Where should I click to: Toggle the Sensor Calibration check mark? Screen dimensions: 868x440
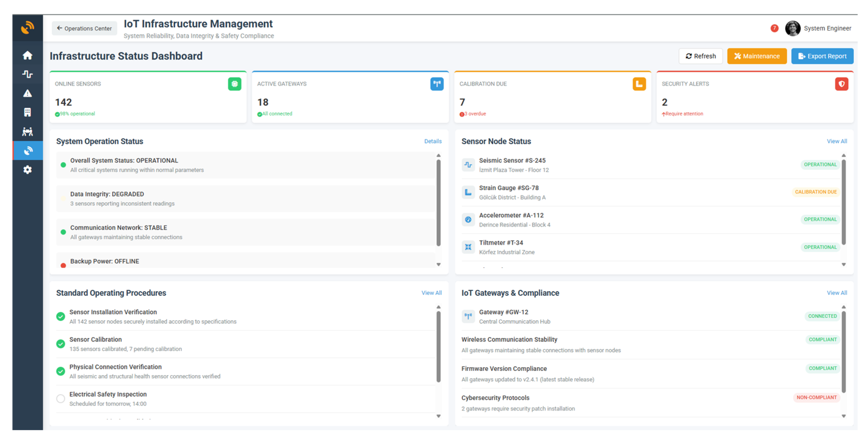click(x=61, y=344)
